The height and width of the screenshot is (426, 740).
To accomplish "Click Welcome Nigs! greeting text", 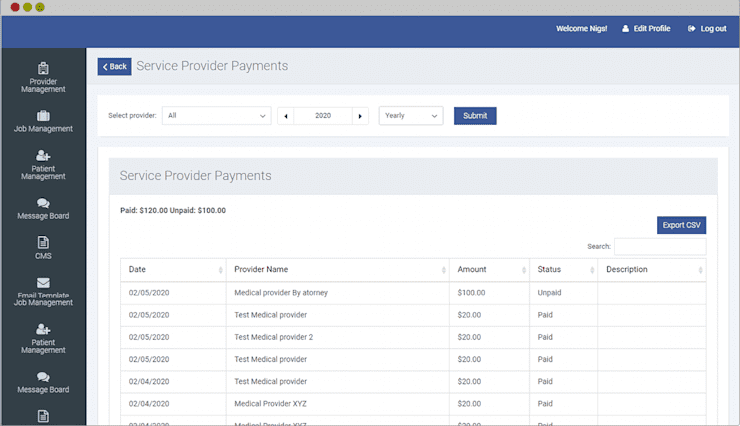I will coord(581,29).
